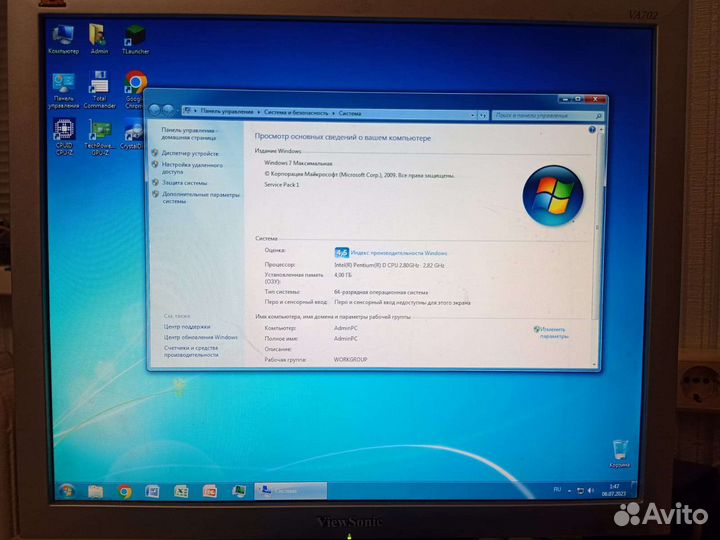Select Система in the address breadcrumb
The image size is (720, 540).
point(350,113)
